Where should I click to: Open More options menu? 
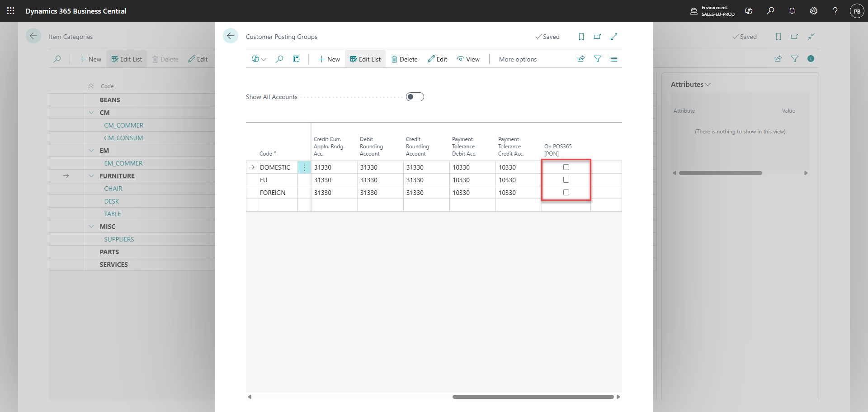tap(518, 59)
